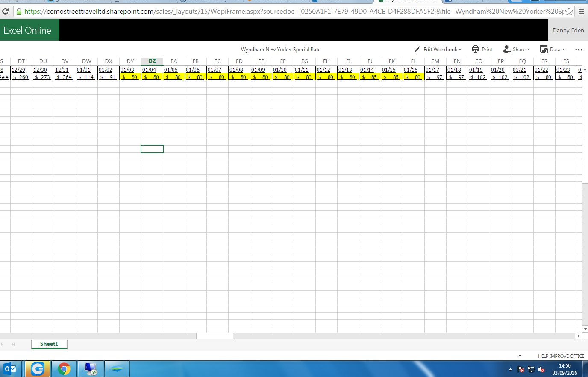Image resolution: width=588 pixels, height=377 pixels.
Task: Open more options with the ellipsis icon
Action: coord(579,50)
